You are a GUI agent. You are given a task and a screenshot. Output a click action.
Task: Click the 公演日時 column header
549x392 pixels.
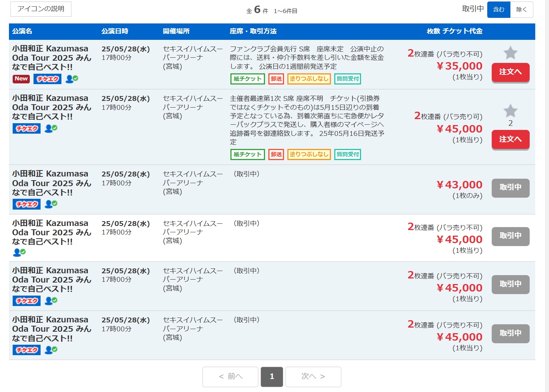(115, 31)
